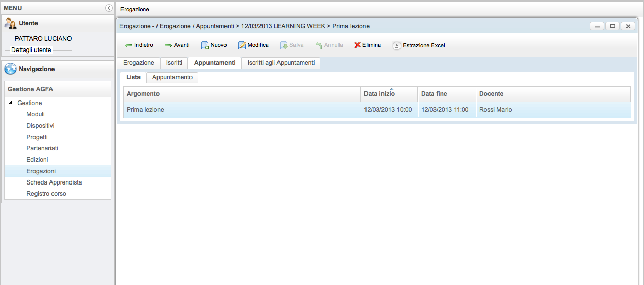Click the Avanti forward arrow

(168, 45)
